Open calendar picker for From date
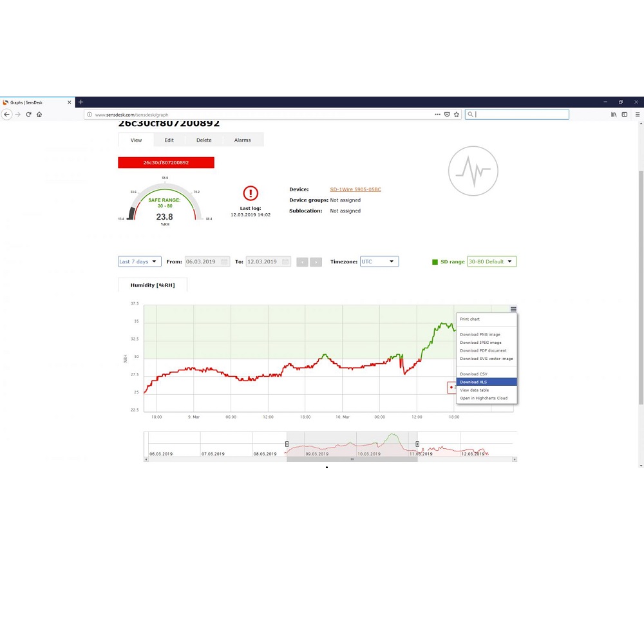 (x=224, y=261)
